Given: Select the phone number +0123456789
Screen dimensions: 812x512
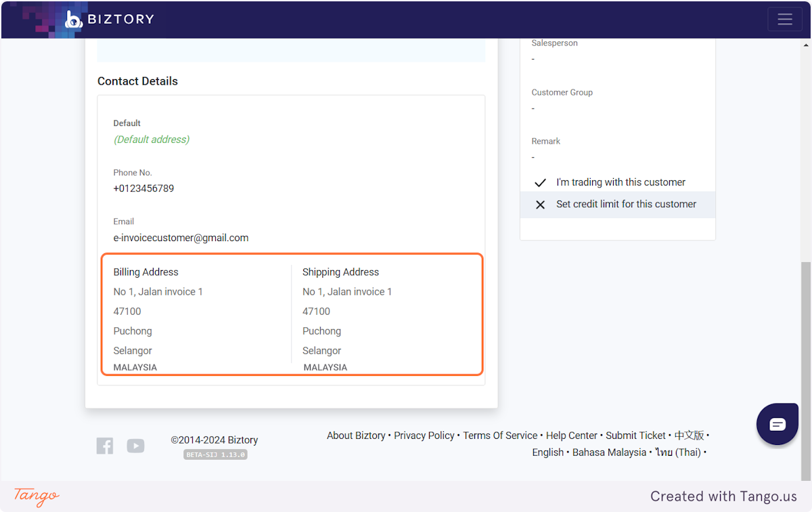Looking at the screenshot, I should pyautogui.click(x=143, y=188).
